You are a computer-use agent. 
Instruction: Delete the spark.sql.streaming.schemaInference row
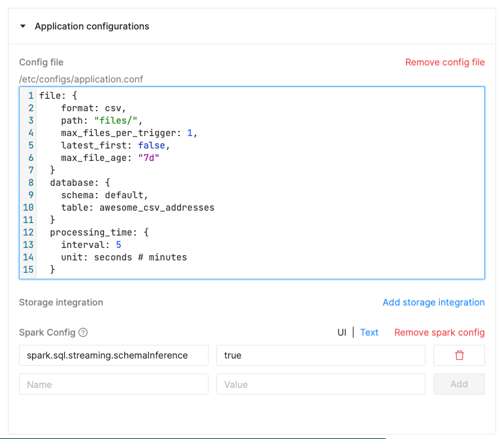(459, 355)
